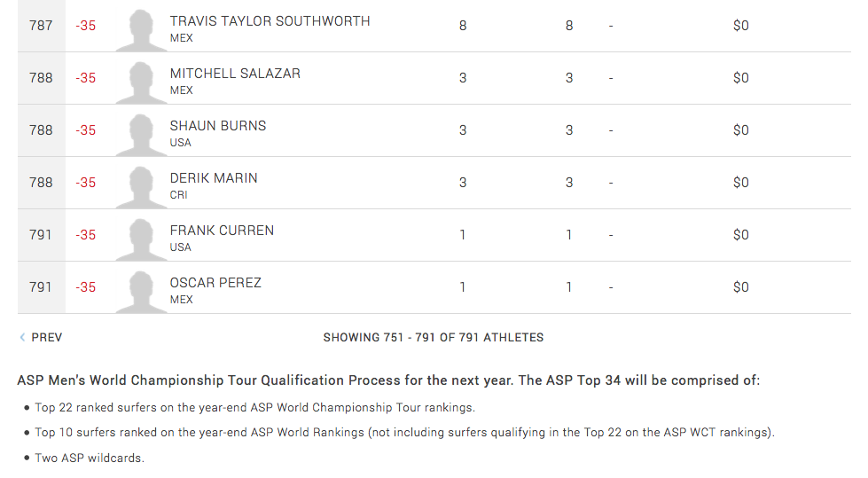The width and height of the screenshot is (868, 478).
Task: Open Travis Taylor Southworth's athlete name link
Action: pos(270,20)
